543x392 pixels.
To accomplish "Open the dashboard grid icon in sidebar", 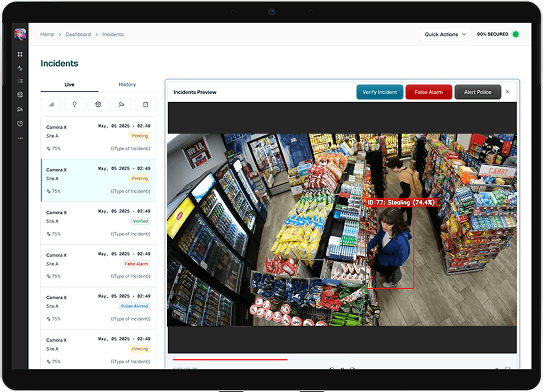I will 20,54.
